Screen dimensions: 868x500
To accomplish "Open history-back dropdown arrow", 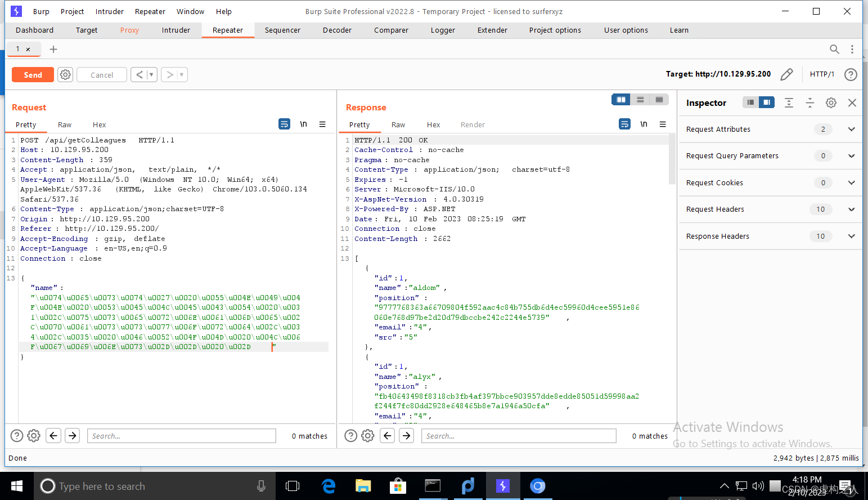I will point(151,74).
